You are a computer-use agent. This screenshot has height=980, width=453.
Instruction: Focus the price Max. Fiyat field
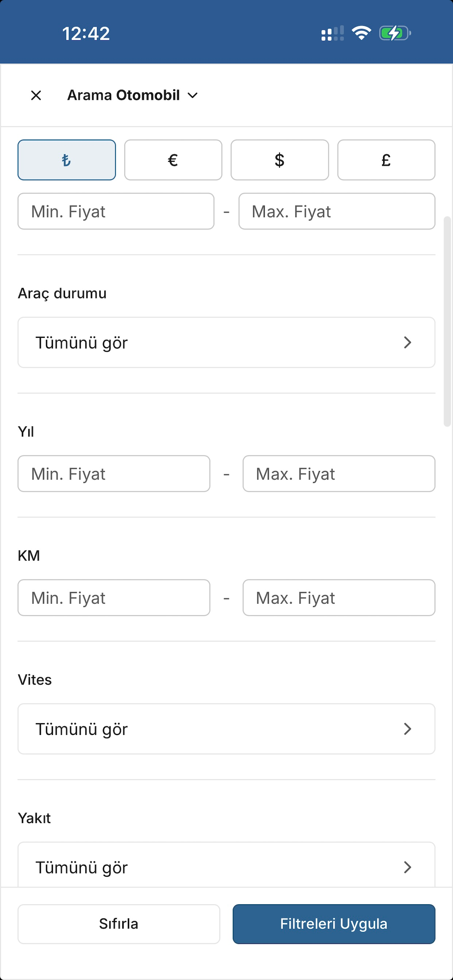point(337,211)
